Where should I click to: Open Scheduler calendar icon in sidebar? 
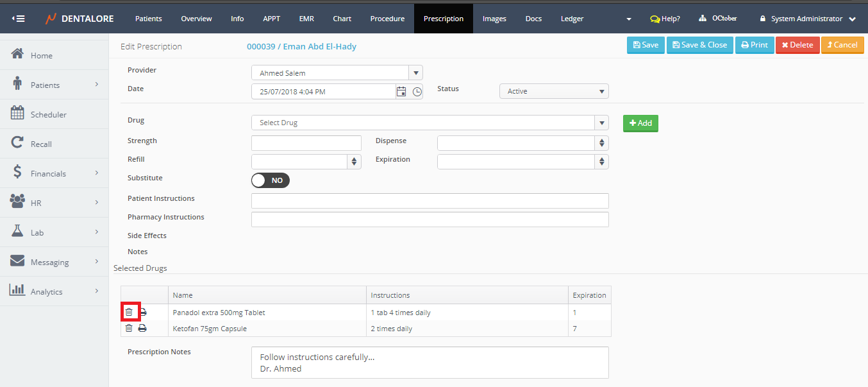pyautogui.click(x=18, y=114)
